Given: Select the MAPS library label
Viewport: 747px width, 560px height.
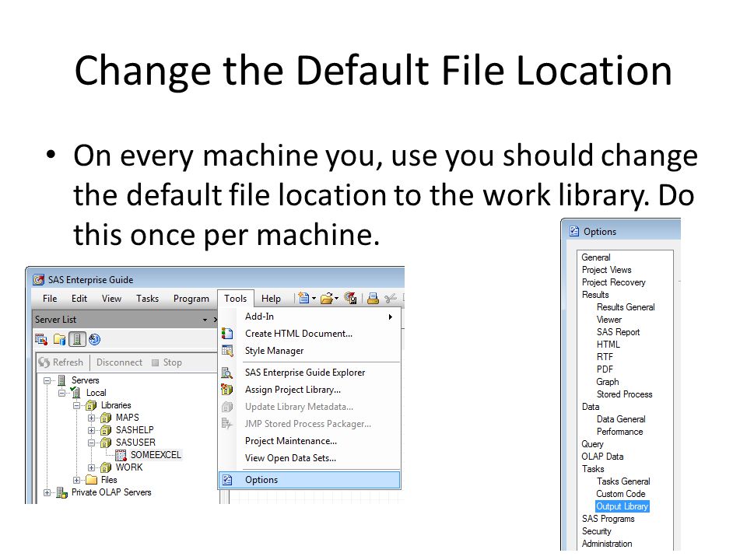Looking at the screenshot, I should click(x=128, y=418).
